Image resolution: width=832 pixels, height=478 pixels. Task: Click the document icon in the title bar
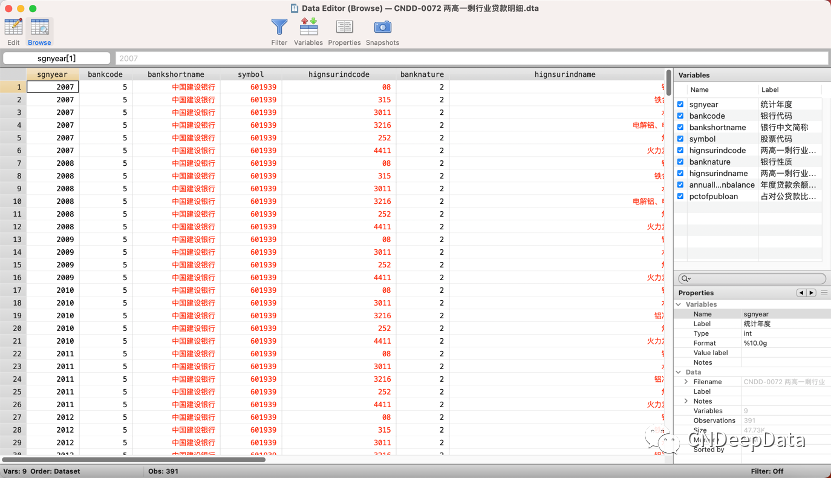pyautogui.click(x=294, y=8)
